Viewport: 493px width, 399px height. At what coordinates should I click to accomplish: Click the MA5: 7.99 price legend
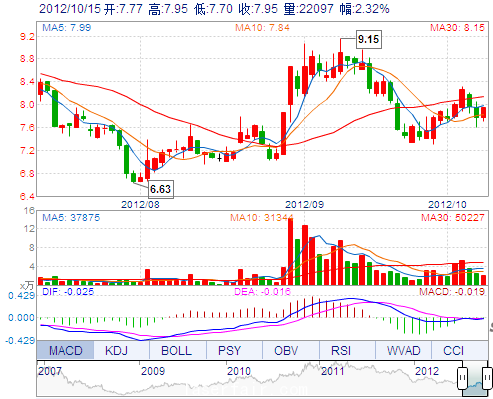pos(66,27)
